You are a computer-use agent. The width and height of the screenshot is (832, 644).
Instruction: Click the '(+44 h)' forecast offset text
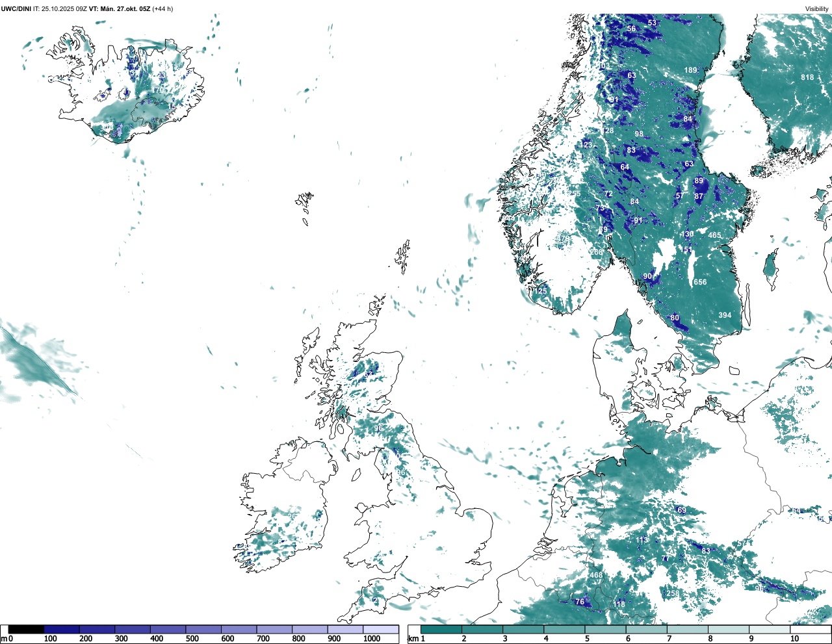click(162, 9)
